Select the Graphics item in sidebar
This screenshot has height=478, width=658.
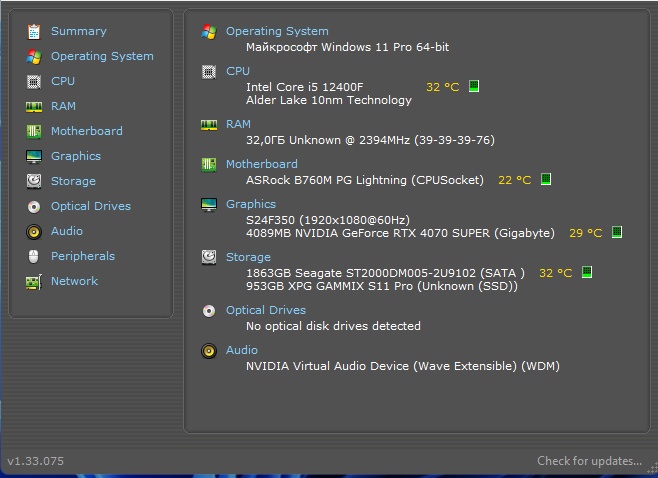(76, 157)
